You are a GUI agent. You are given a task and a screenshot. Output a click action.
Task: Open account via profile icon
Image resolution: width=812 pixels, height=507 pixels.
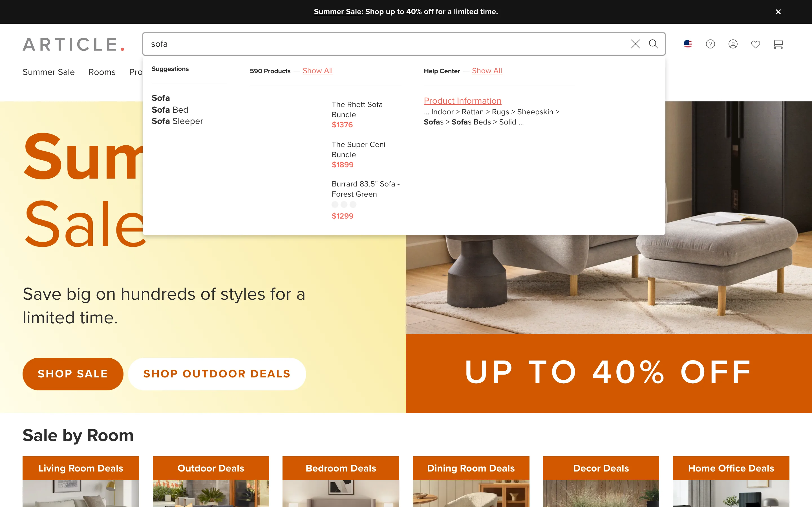point(733,44)
